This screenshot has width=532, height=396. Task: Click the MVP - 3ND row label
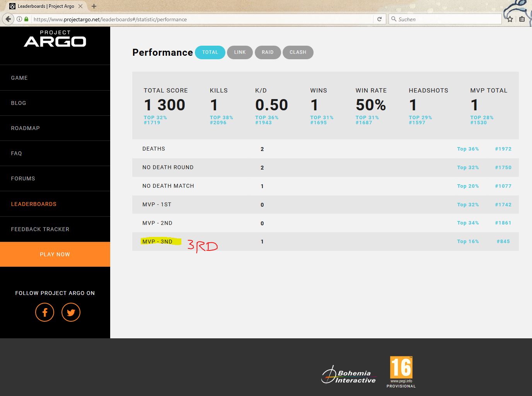[157, 242]
